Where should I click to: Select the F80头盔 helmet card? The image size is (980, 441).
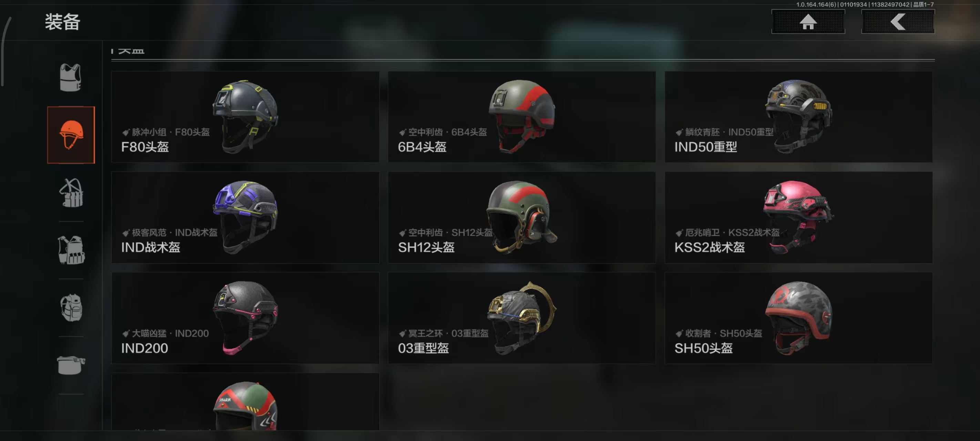click(245, 117)
